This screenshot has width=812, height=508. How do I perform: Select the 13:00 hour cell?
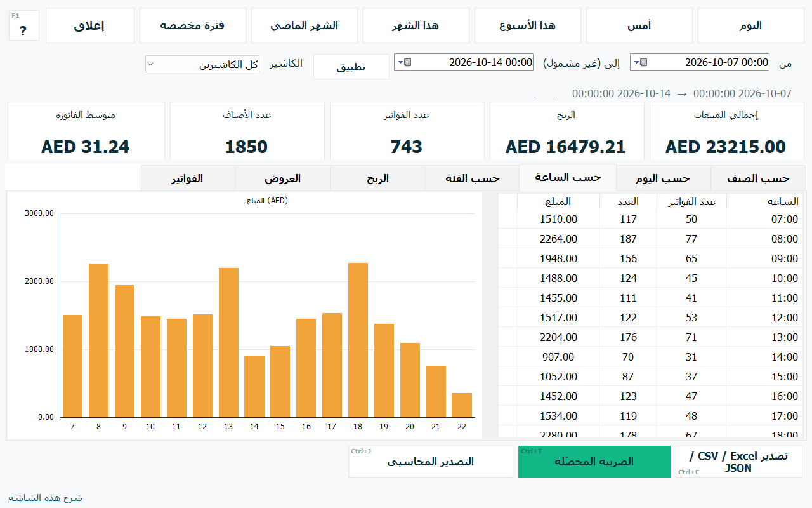[764, 337]
